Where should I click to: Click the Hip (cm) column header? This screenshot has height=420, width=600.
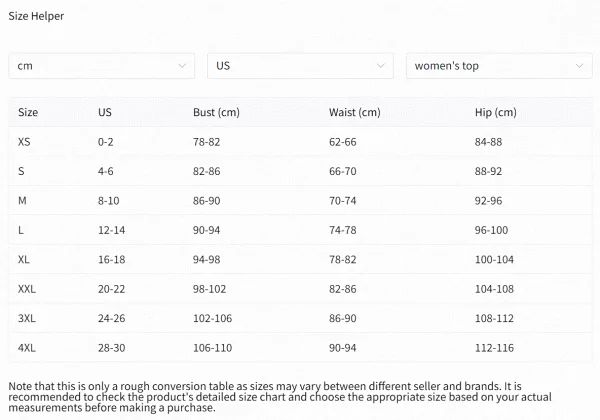point(496,112)
